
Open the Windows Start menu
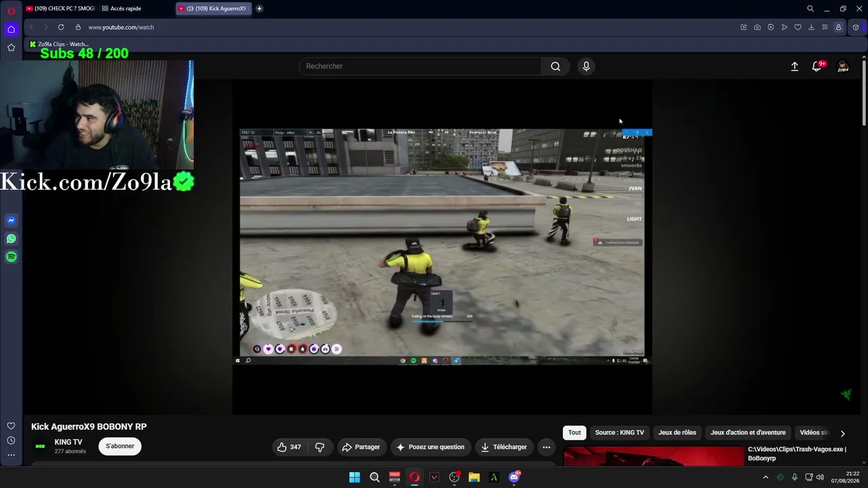click(x=355, y=477)
